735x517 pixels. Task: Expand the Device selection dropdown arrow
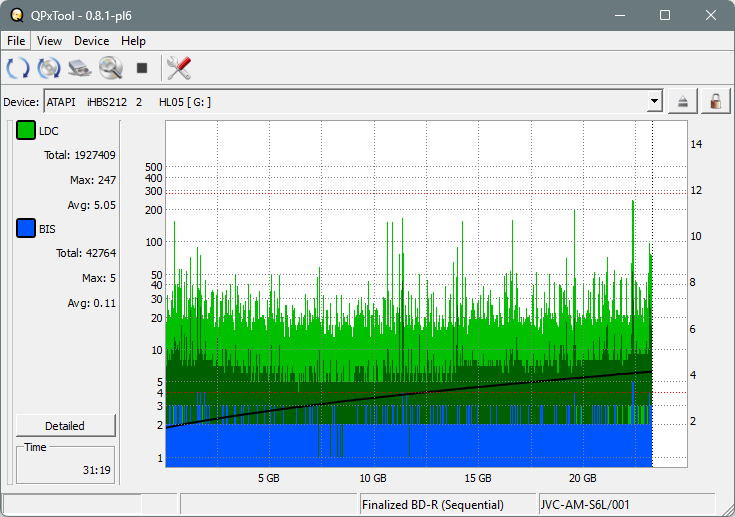[x=654, y=101]
